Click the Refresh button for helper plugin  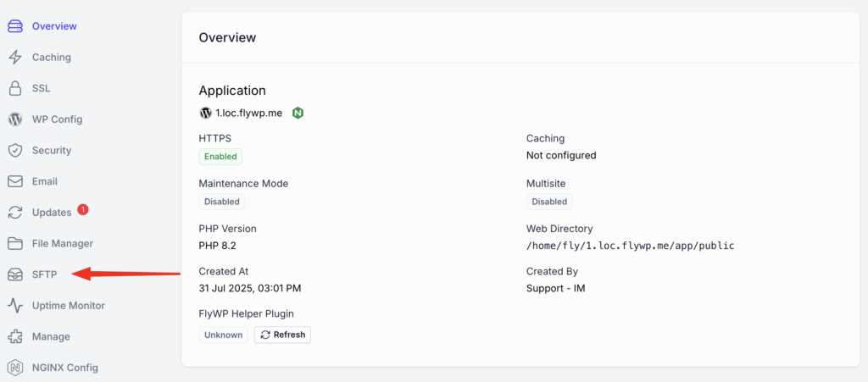point(282,335)
